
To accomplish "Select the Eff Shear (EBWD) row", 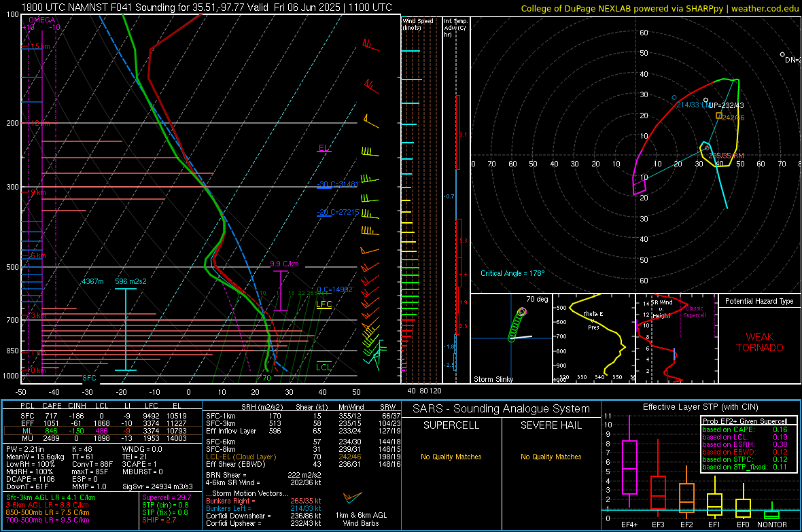I will 303,465.
